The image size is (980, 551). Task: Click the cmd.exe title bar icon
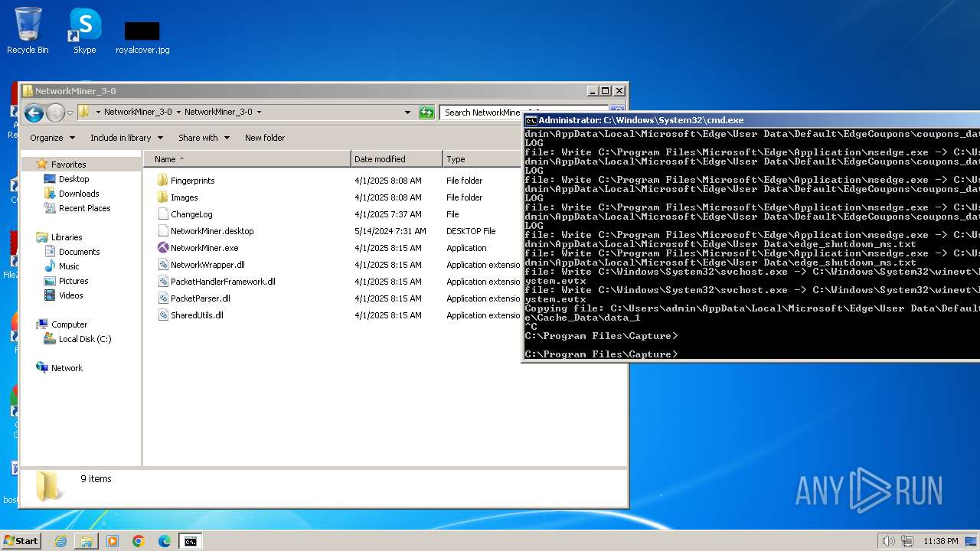pos(531,120)
